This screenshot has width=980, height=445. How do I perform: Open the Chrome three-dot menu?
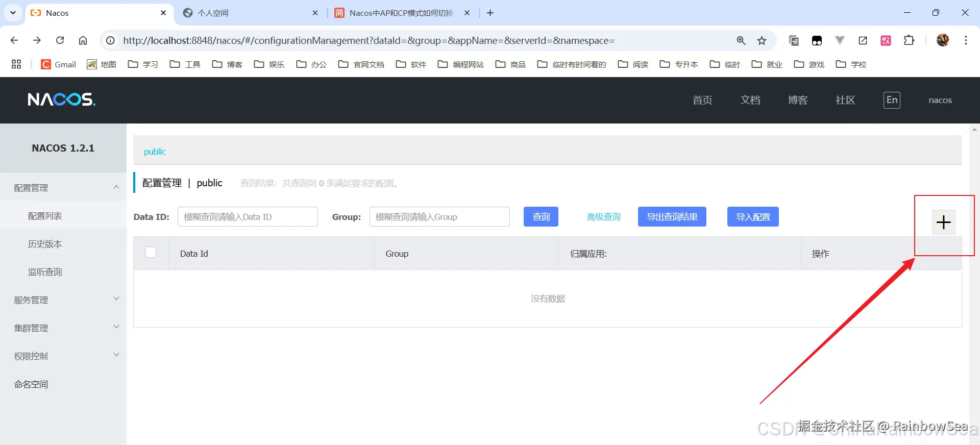(966, 40)
